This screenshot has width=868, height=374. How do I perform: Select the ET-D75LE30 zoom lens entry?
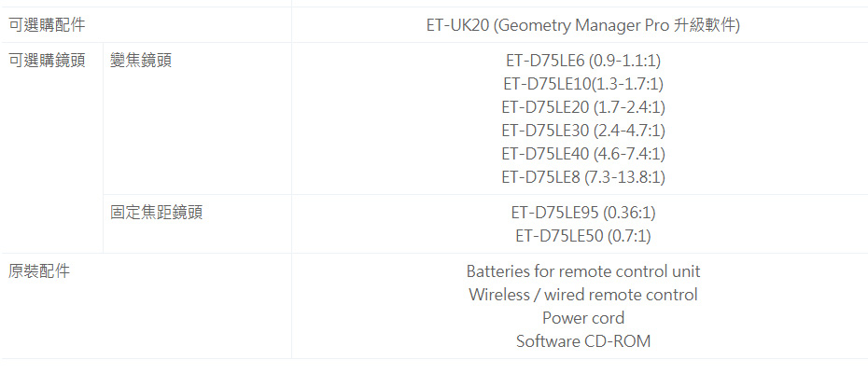[583, 131]
